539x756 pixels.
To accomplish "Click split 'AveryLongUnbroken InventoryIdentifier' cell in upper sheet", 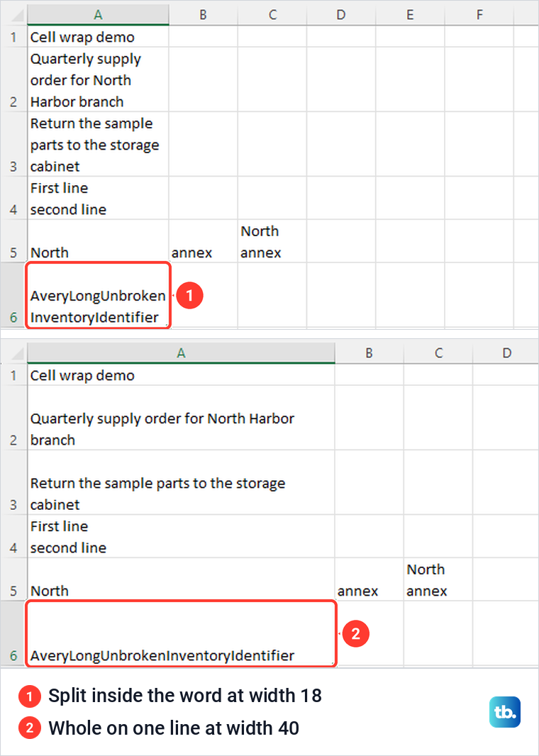I will (x=99, y=295).
